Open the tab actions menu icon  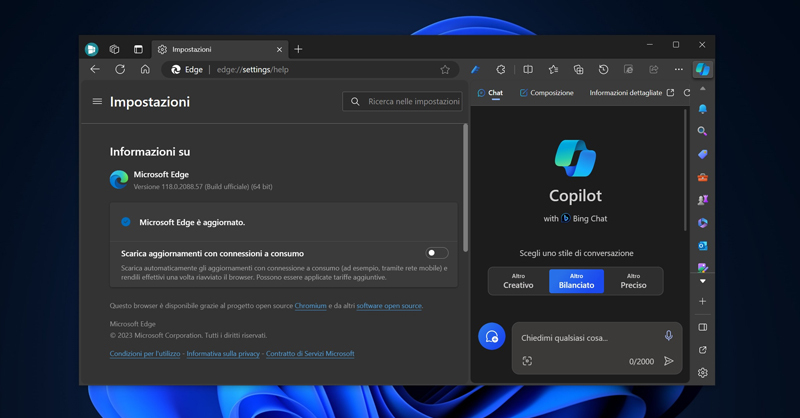tap(138, 49)
